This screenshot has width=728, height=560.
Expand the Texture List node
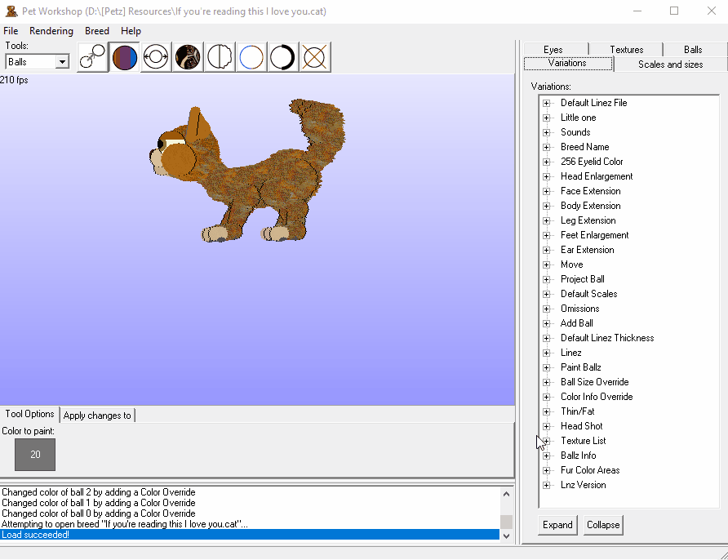[x=547, y=441]
